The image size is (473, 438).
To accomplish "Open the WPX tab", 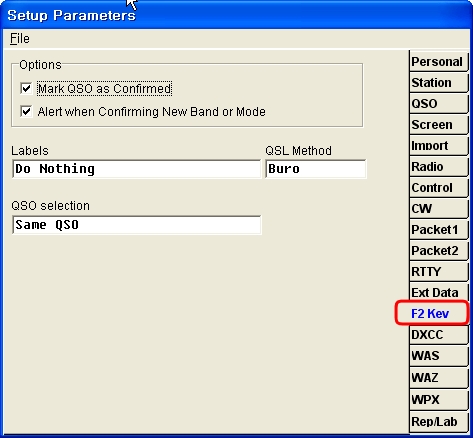I will 439,399.
